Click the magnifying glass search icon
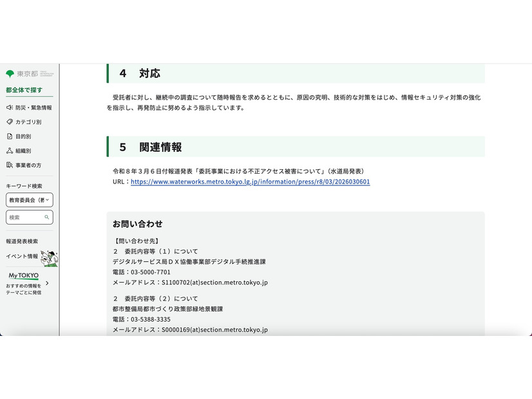Screen dimensions: 532x399 pyautogui.click(x=47, y=218)
